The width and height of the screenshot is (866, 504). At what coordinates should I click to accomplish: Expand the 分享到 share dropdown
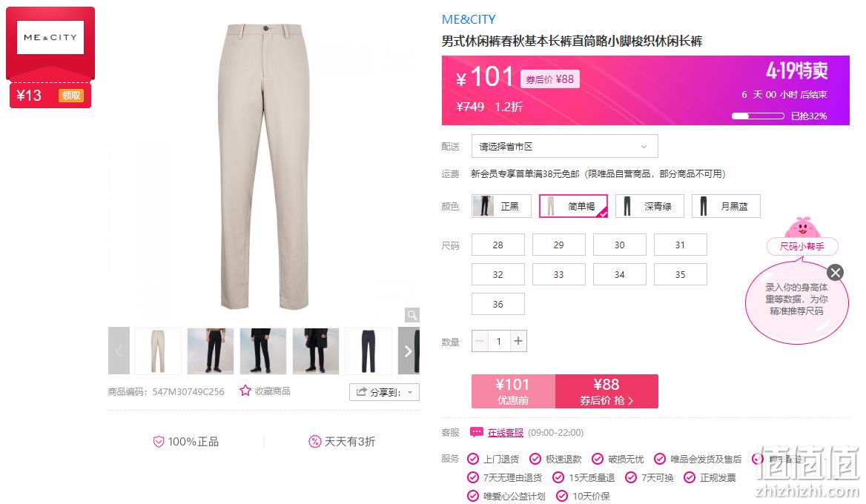(384, 392)
